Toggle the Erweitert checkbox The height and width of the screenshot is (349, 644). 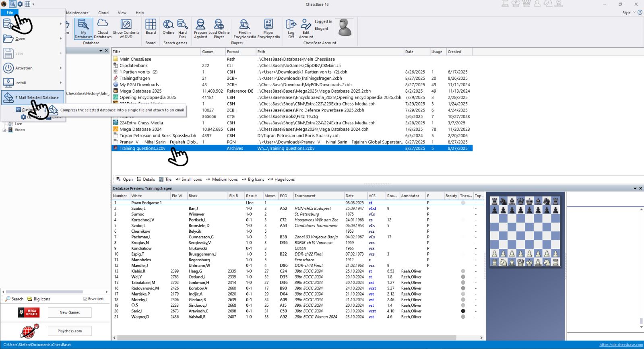tap(85, 299)
